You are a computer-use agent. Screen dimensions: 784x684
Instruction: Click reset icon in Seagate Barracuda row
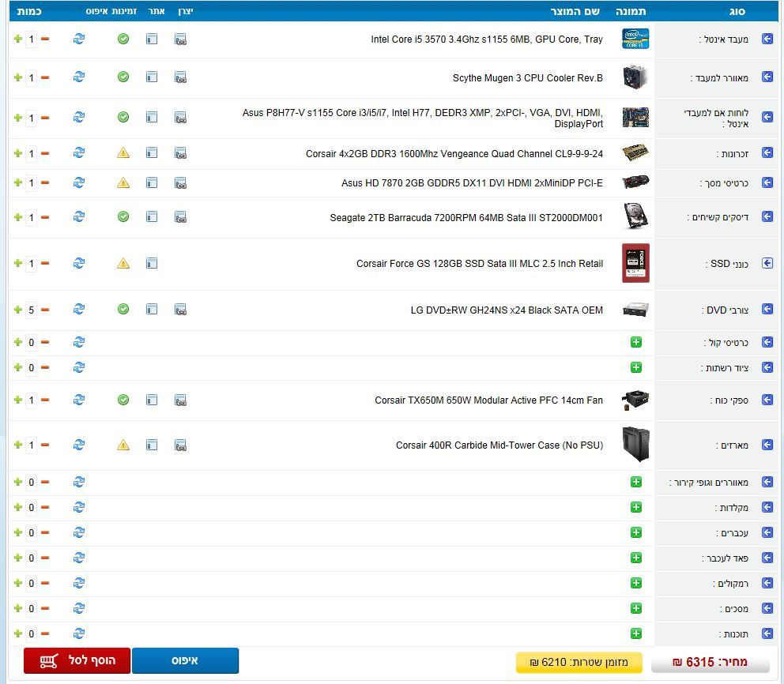tap(79, 217)
